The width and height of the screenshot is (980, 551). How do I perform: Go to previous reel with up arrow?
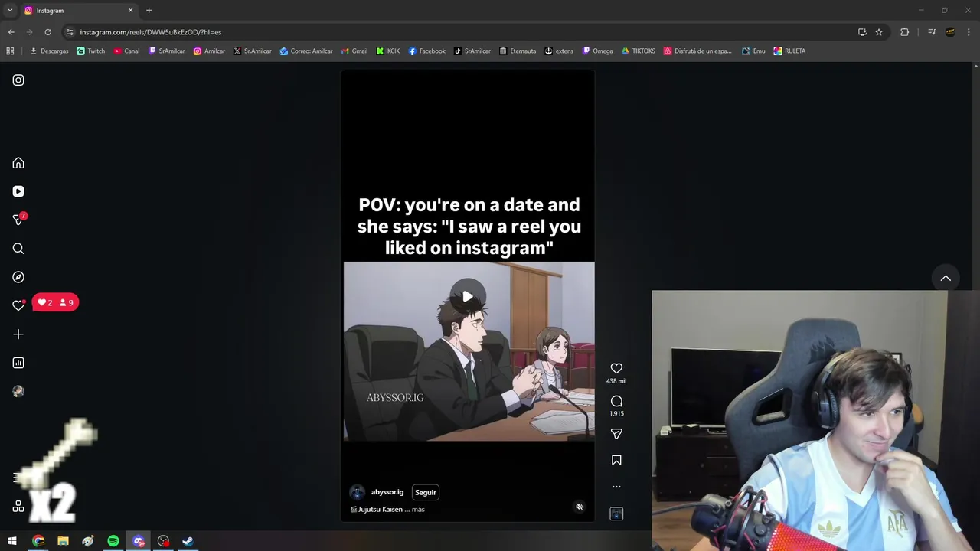coord(946,279)
